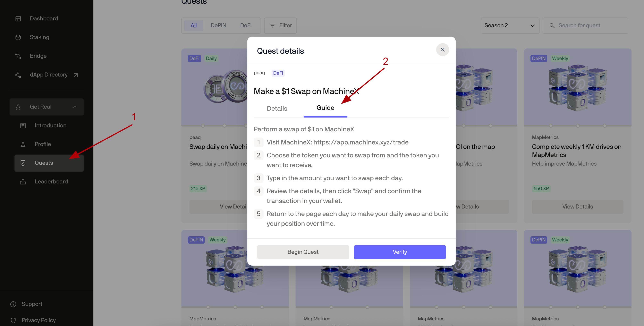Collapse the Get Real menu section
The height and width of the screenshot is (326, 644).
click(75, 107)
